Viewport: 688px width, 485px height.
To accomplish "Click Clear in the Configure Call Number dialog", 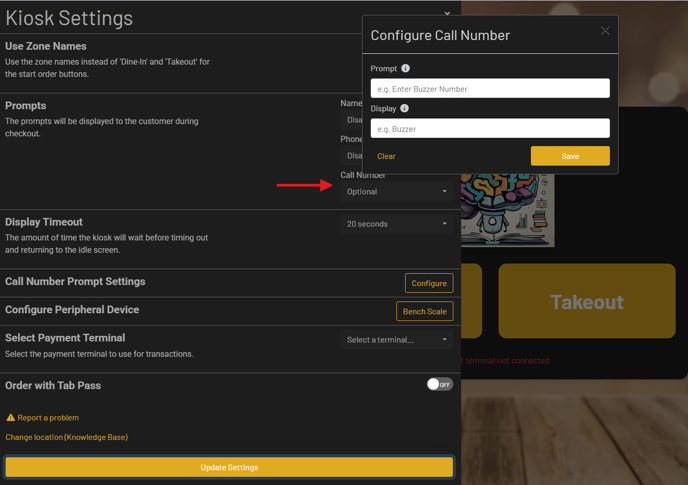I will click(x=386, y=157).
